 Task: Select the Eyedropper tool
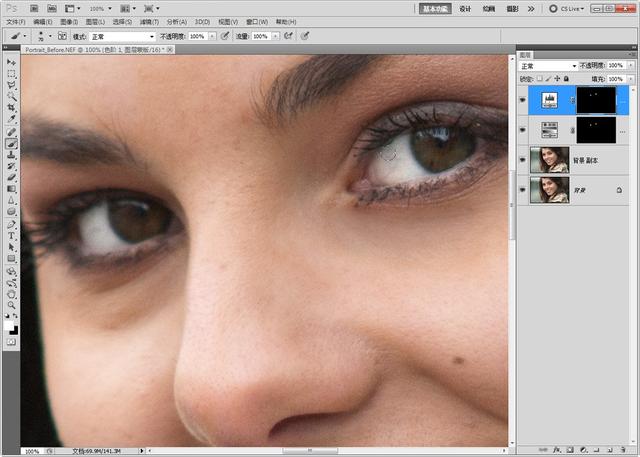11,120
